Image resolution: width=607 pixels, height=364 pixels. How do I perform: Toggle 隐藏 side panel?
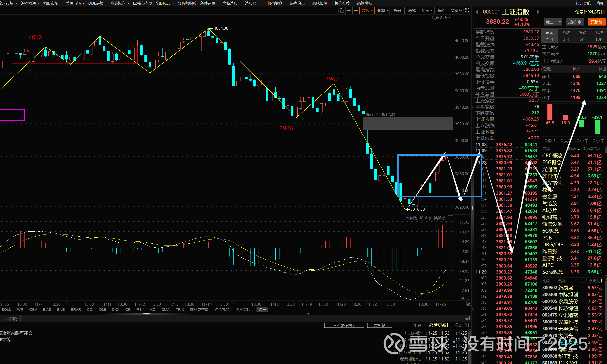[x=456, y=11]
